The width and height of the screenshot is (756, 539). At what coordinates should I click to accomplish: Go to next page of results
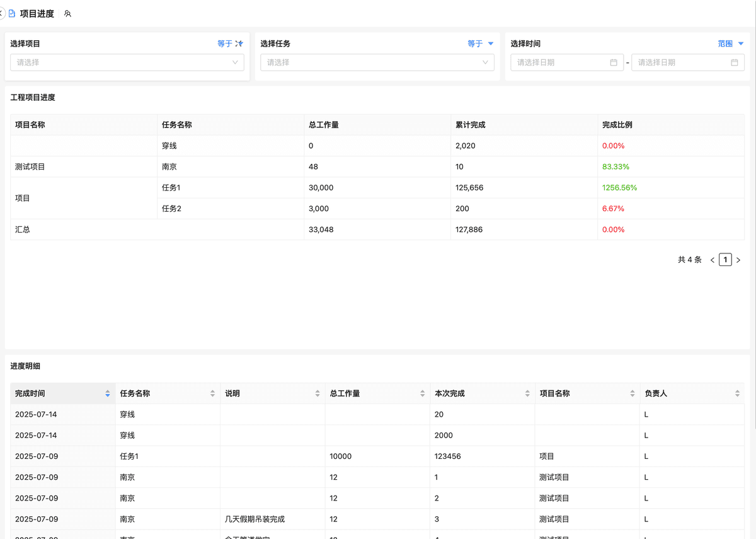[x=738, y=260]
